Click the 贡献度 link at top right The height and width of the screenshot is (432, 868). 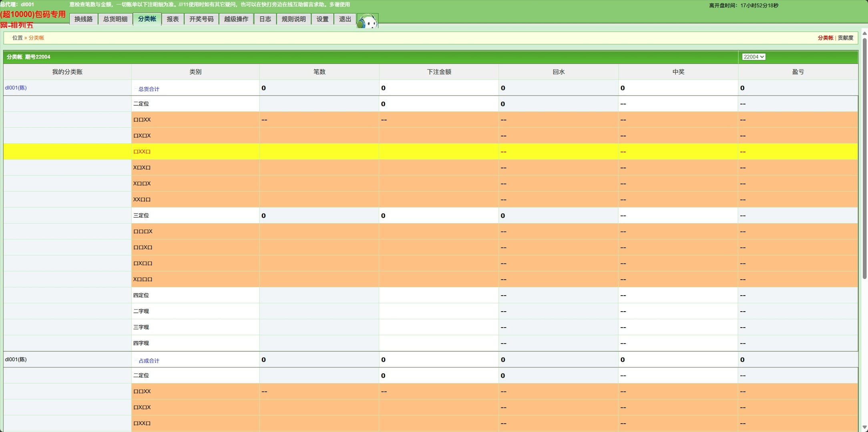tap(845, 38)
